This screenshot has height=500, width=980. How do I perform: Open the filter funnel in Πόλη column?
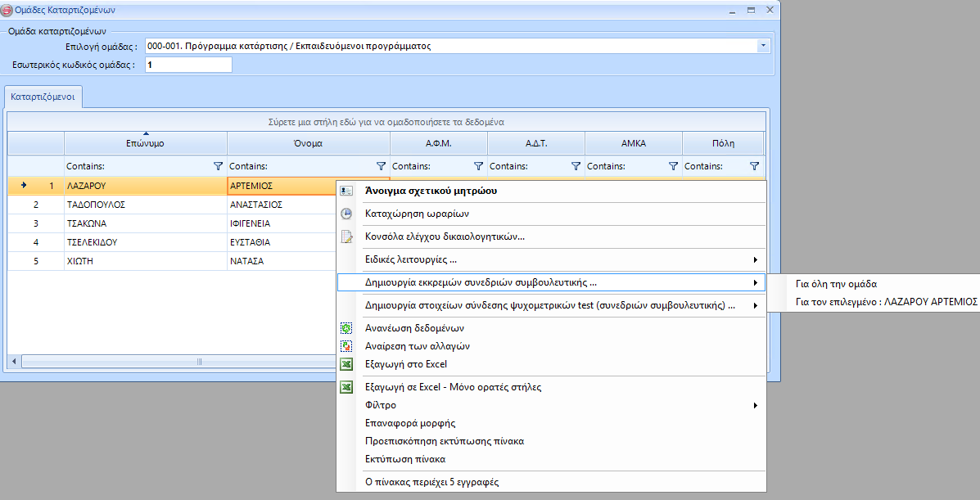click(754, 166)
